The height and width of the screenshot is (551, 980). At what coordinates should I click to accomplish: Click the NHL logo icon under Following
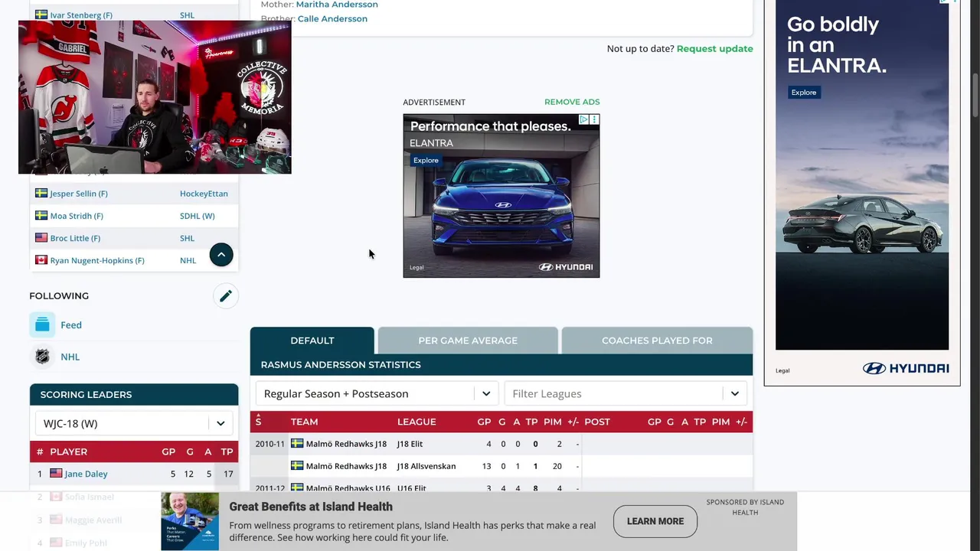[x=42, y=357]
